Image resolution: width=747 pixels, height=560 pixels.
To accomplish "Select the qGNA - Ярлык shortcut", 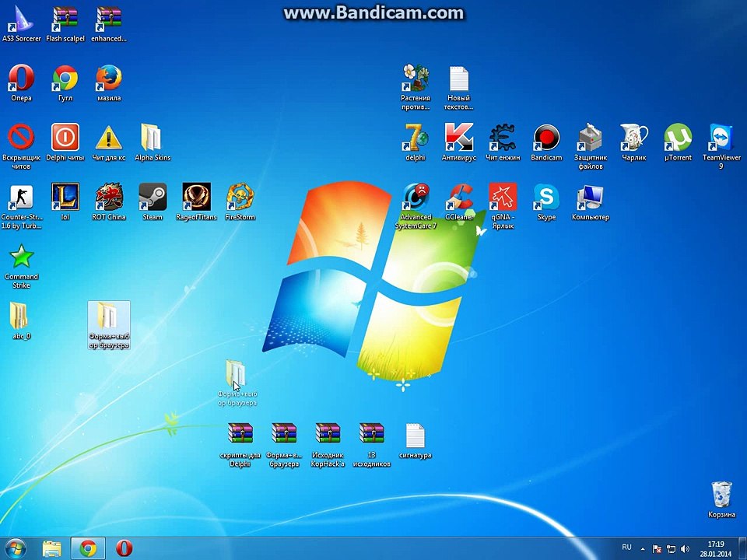I will [x=503, y=205].
